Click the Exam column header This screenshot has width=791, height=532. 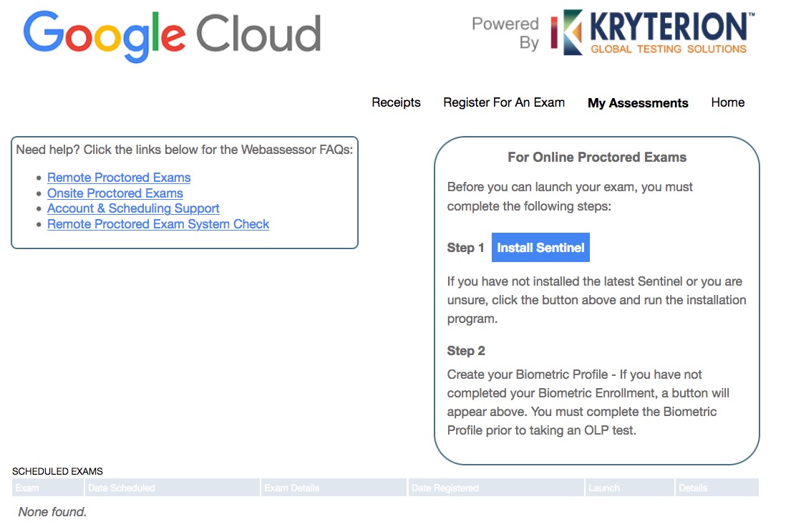[x=47, y=488]
